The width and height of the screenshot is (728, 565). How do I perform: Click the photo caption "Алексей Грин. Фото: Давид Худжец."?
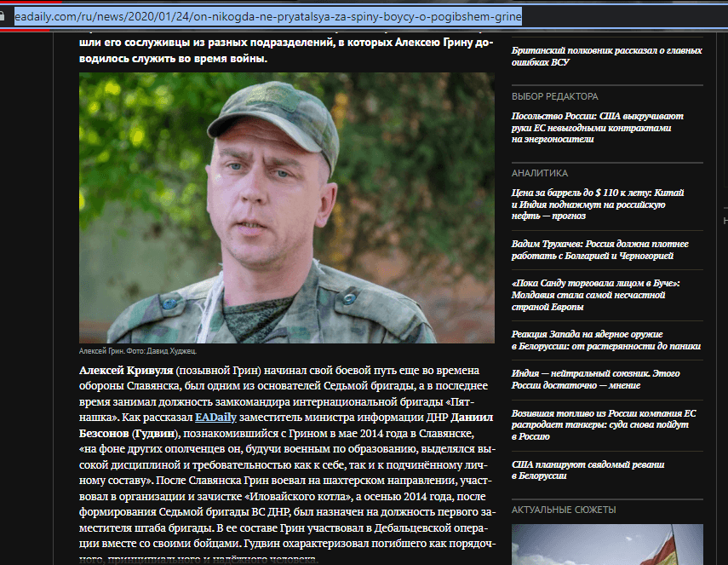click(138, 351)
